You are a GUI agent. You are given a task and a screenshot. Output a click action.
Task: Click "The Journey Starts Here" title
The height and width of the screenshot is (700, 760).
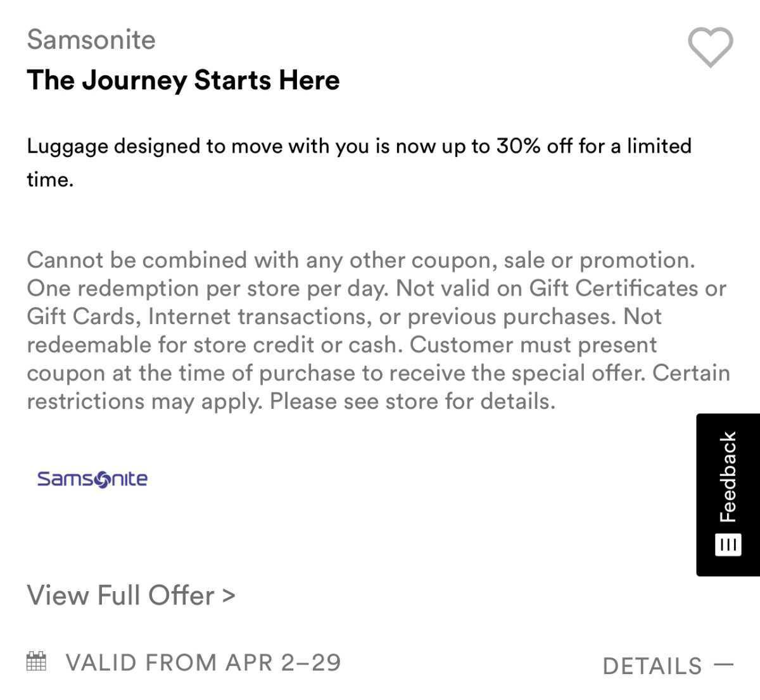click(x=183, y=80)
